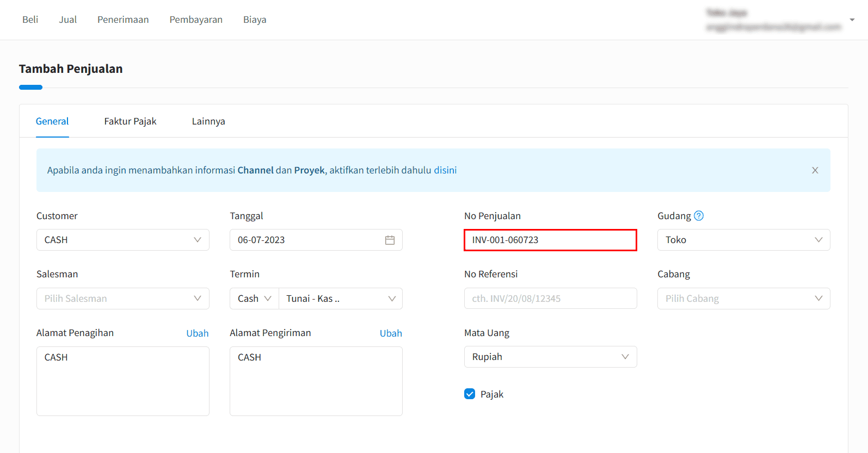Open the Biaya menu

[x=255, y=20]
